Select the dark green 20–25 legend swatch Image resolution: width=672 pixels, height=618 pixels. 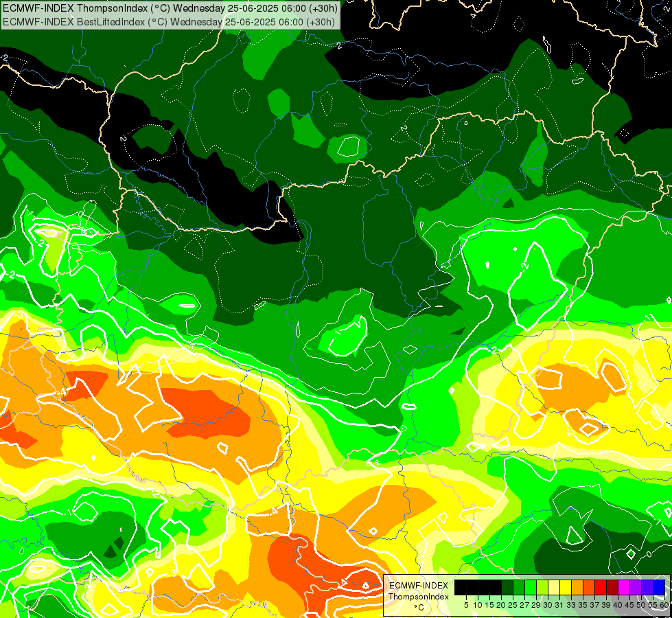tap(507, 587)
